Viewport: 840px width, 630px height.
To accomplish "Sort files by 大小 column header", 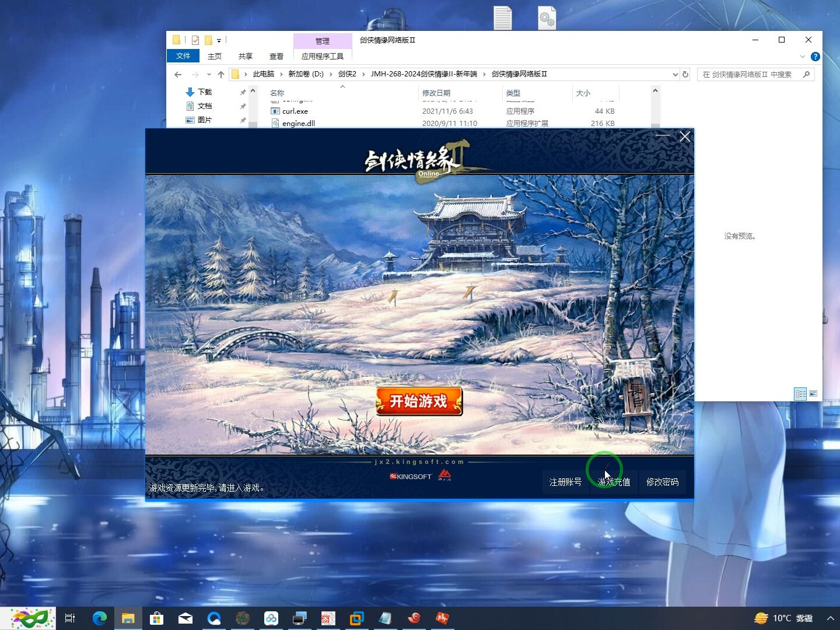I will (583, 93).
